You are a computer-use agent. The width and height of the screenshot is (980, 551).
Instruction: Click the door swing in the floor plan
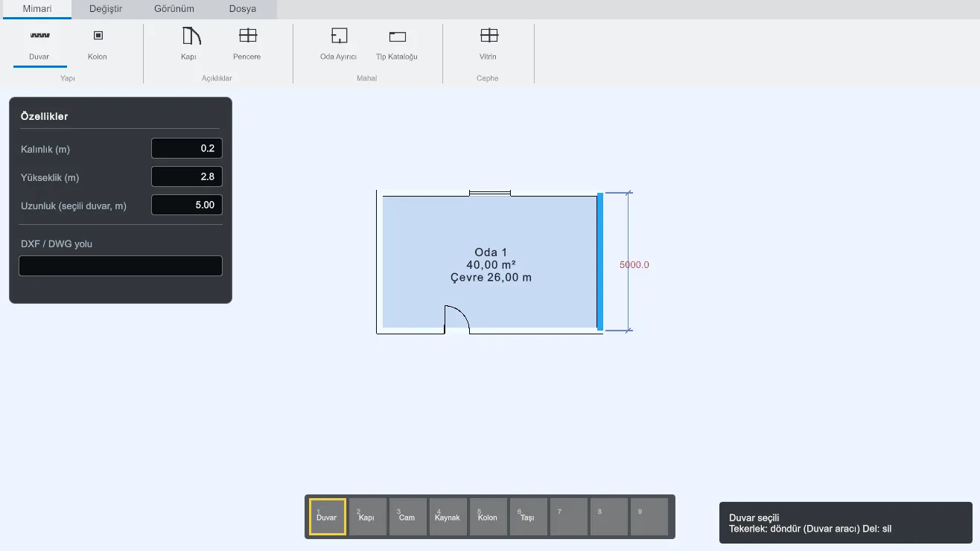pyautogui.click(x=456, y=318)
